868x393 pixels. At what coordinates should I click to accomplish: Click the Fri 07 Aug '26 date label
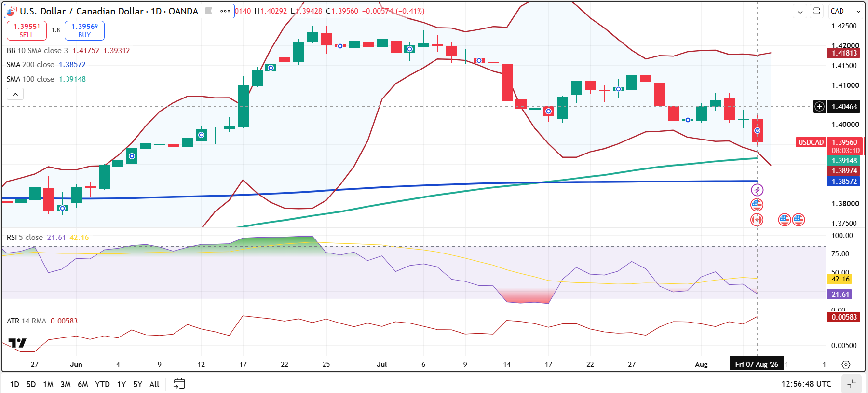(757, 365)
